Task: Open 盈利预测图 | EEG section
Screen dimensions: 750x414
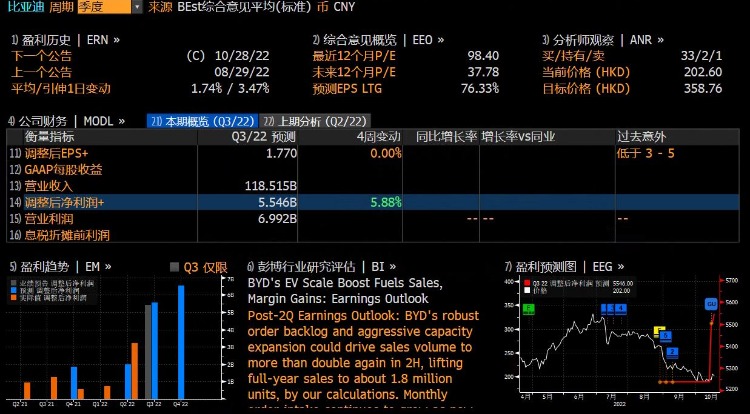Action: click(x=564, y=267)
